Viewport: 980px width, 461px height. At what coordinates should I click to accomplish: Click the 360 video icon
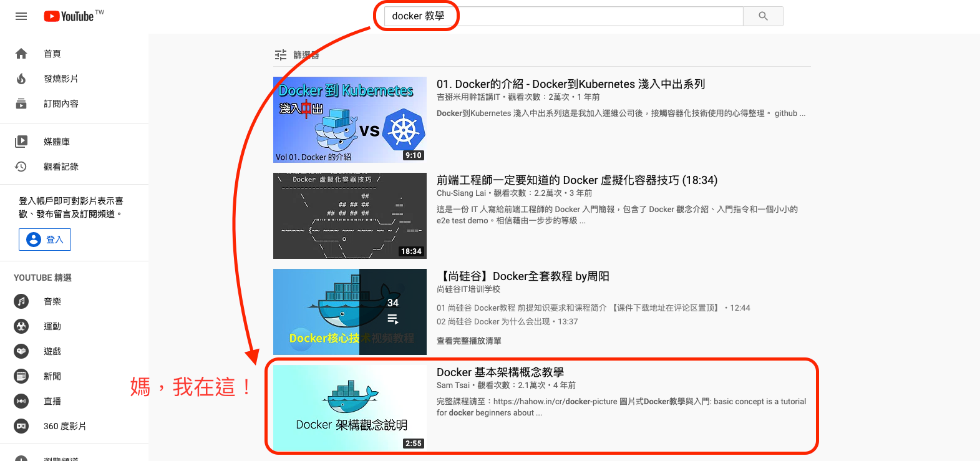pos(21,426)
